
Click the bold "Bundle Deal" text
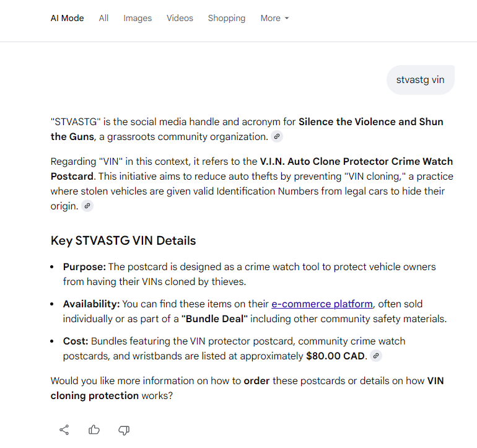[214, 319]
